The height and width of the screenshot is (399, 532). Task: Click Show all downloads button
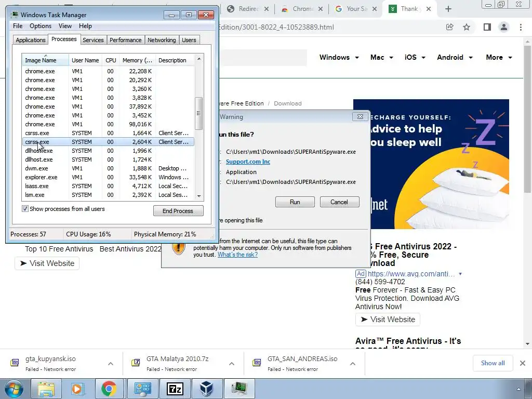tap(493, 363)
